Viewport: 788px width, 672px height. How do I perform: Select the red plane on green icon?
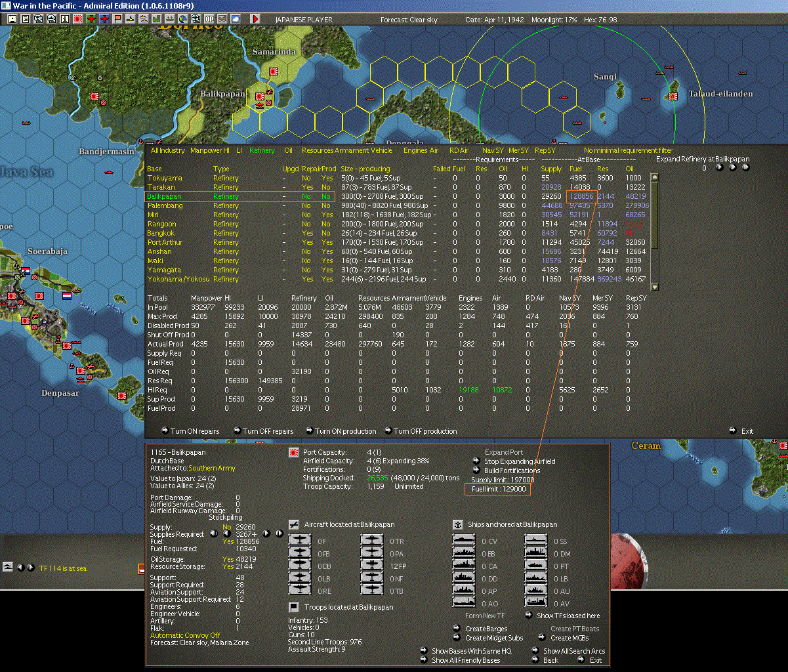click(x=91, y=19)
